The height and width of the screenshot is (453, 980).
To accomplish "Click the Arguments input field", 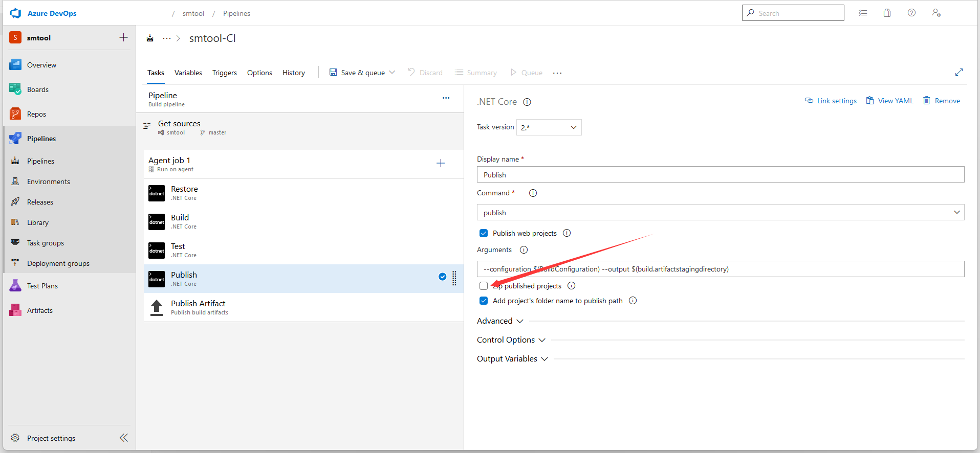I will point(720,269).
